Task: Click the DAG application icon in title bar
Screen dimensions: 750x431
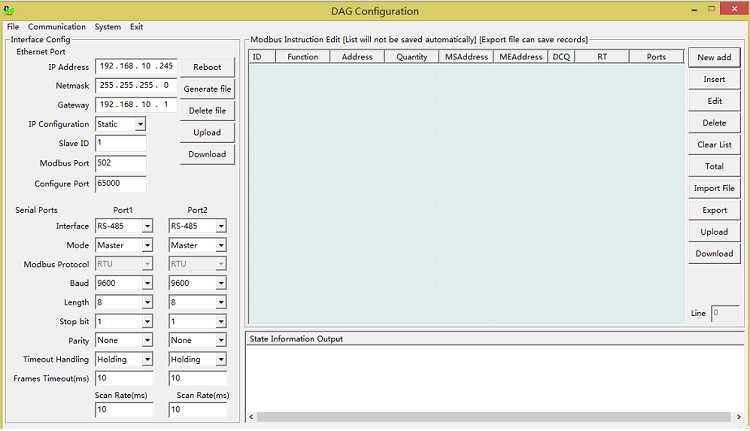Action: (9, 10)
